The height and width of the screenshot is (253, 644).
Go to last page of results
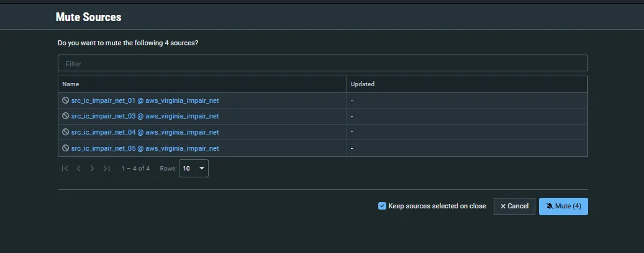point(106,169)
